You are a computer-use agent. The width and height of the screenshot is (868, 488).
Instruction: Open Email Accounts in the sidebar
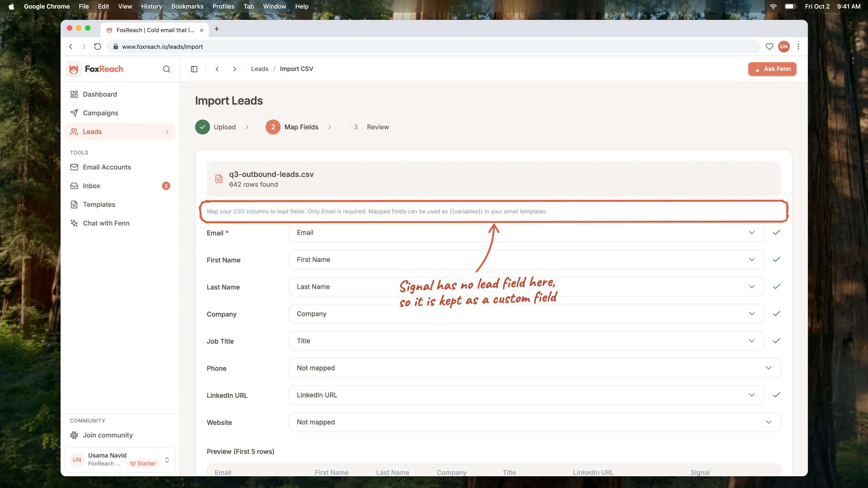point(120,167)
